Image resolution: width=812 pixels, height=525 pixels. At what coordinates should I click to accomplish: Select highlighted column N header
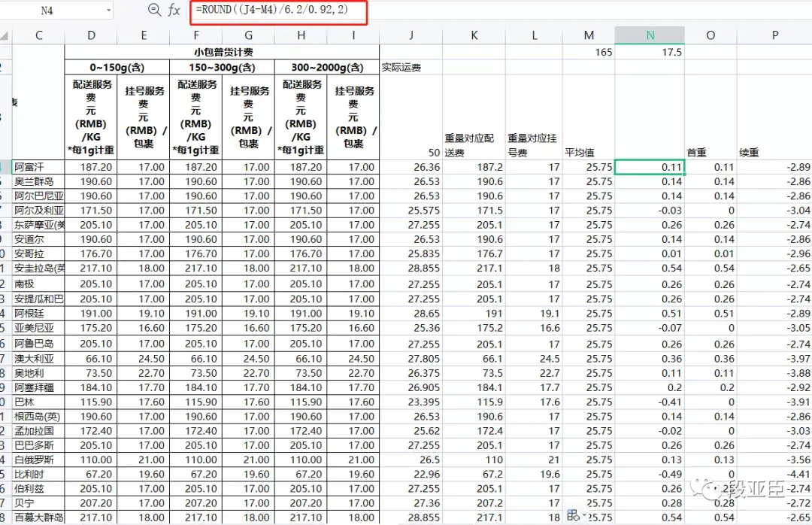tap(650, 35)
